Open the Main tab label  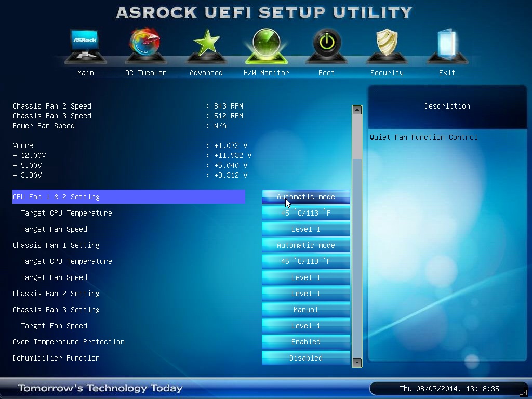click(x=86, y=73)
